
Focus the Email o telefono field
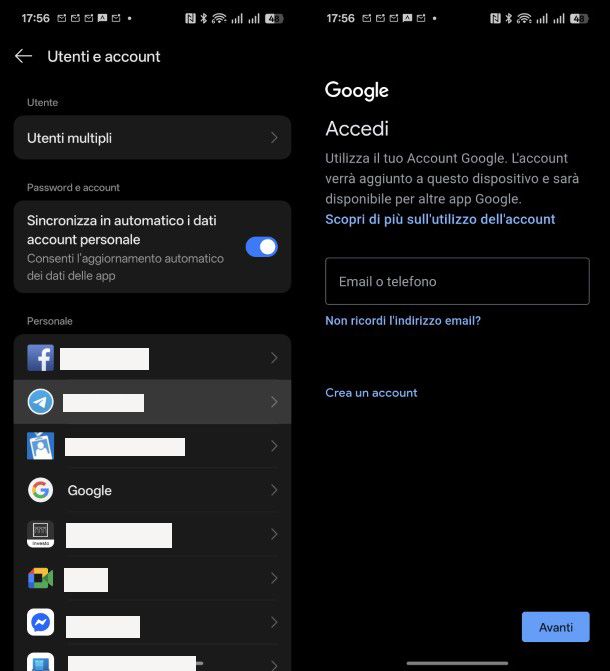pyautogui.click(x=457, y=281)
